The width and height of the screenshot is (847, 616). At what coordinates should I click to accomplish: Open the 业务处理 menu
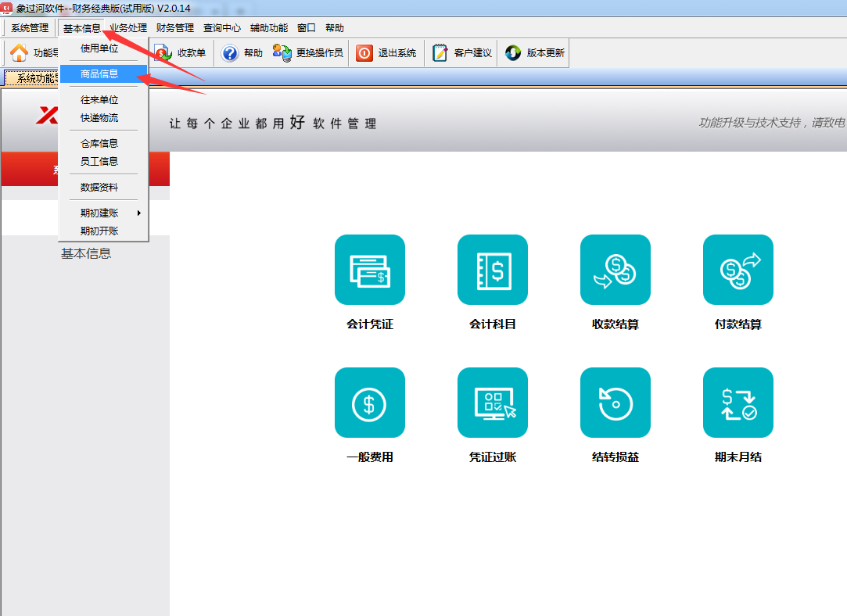coord(128,28)
